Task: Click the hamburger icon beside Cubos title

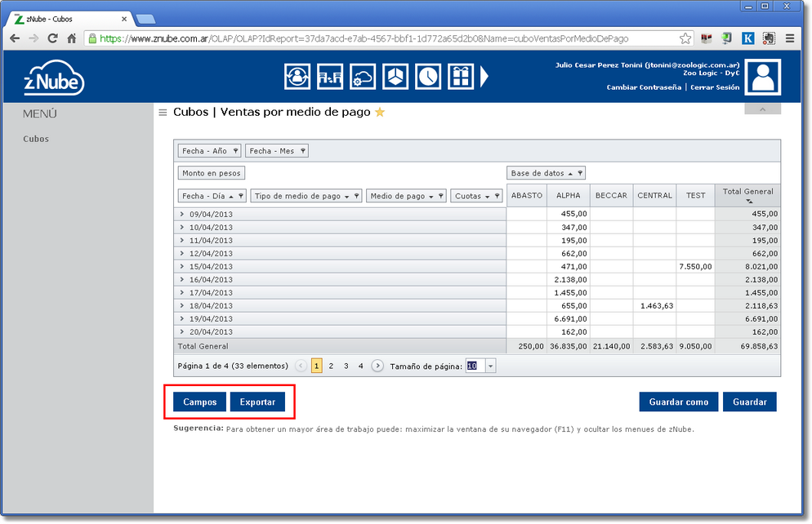Action: pos(163,113)
